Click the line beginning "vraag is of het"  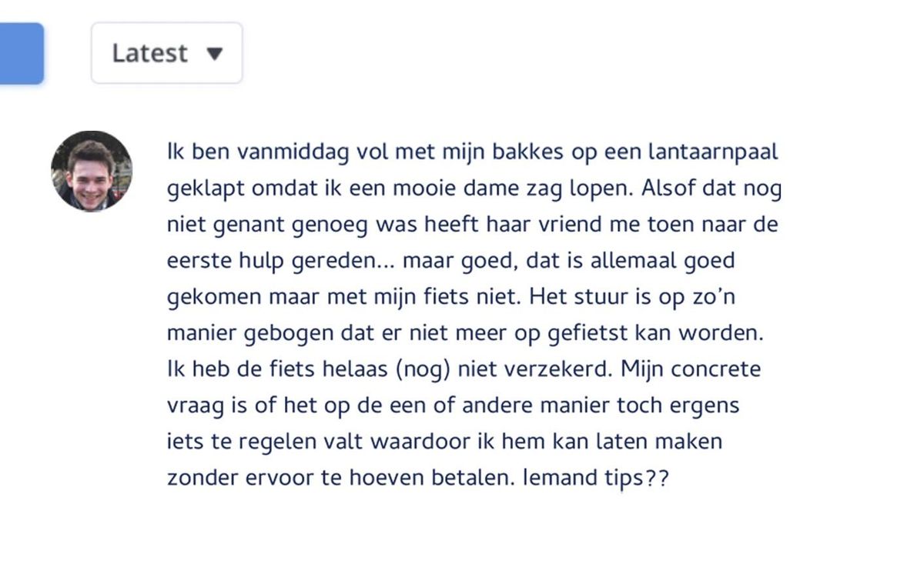click(x=454, y=406)
